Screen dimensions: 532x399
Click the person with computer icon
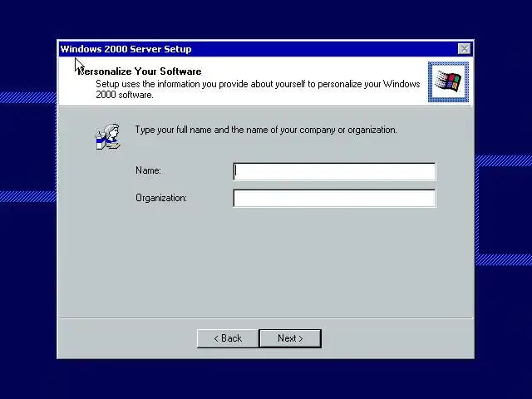coord(107,136)
